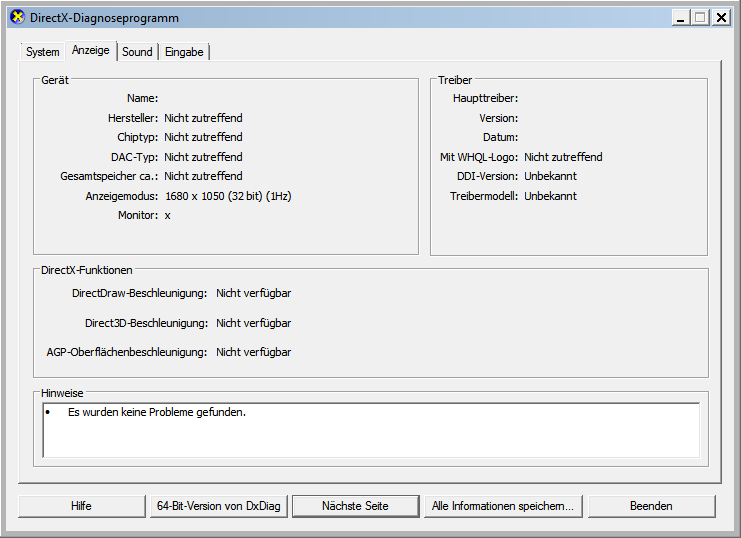Click the 'Version:' label in Treiber group
This screenshot has height=538, width=741.
point(499,118)
